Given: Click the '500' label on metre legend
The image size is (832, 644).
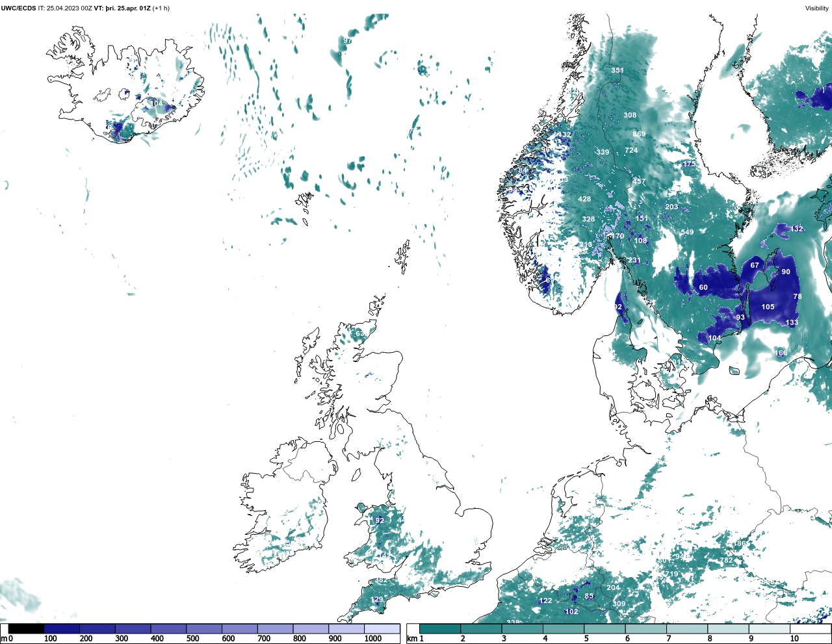Looking at the screenshot, I should [x=193, y=639].
